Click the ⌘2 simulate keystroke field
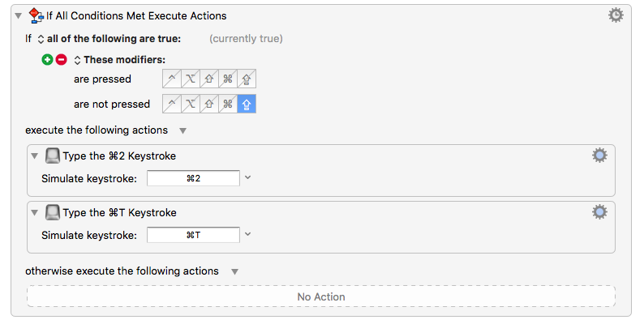The image size is (644, 324). pos(194,178)
